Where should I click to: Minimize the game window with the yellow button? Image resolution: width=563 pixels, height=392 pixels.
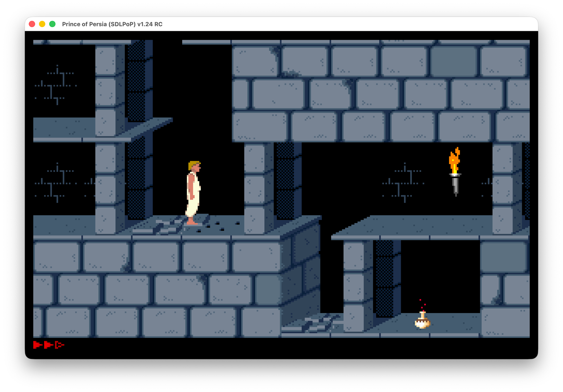tap(42, 24)
